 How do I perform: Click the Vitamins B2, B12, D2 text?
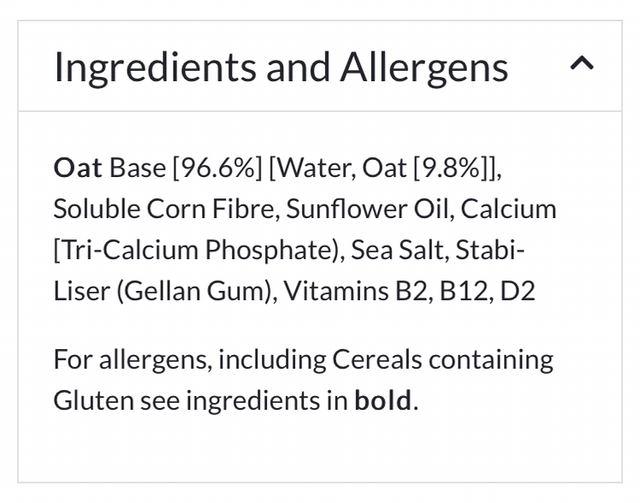click(409, 292)
